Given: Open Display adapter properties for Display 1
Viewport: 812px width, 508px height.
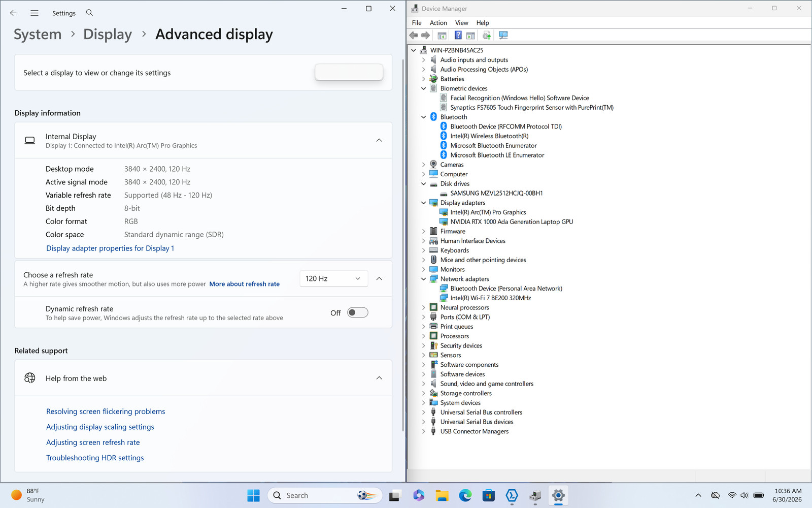Looking at the screenshot, I should click(110, 248).
